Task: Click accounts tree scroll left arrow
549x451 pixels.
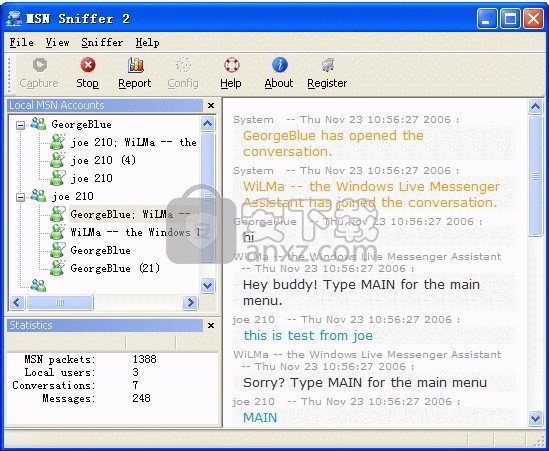Action: (x=17, y=303)
